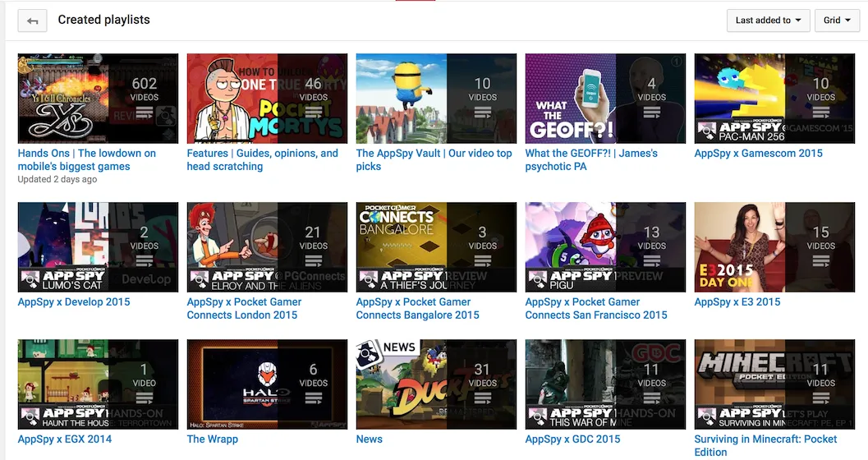Open 'AppSpy x Gamescom 2015' link
This screenshot has height=460, width=868.
tap(759, 154)
